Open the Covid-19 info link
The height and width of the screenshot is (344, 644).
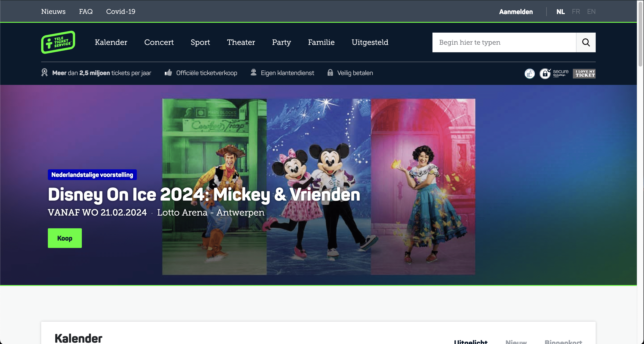coord(121,11)
